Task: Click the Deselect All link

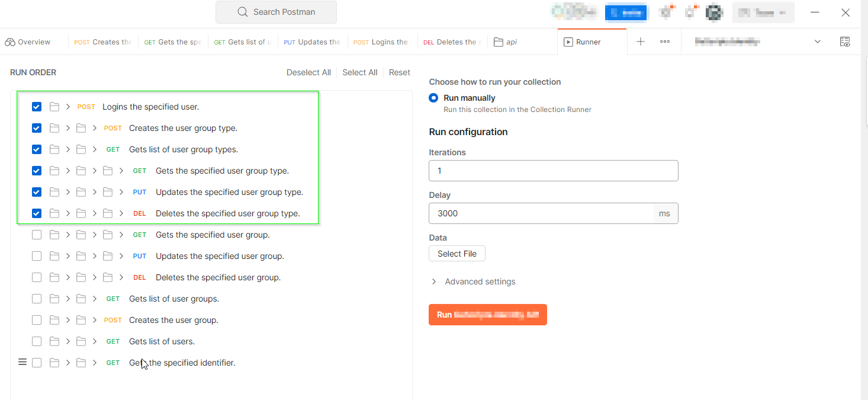Action: point(308,72)
